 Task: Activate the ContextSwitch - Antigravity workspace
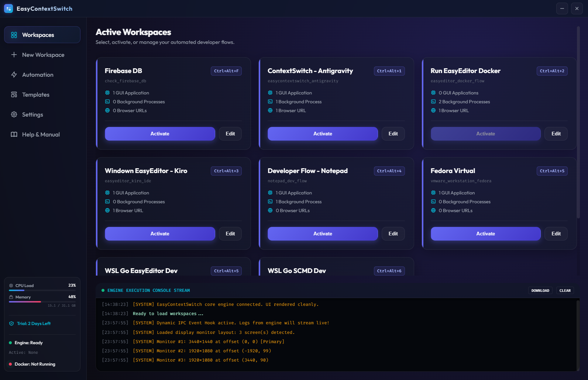tap(323, 134)
